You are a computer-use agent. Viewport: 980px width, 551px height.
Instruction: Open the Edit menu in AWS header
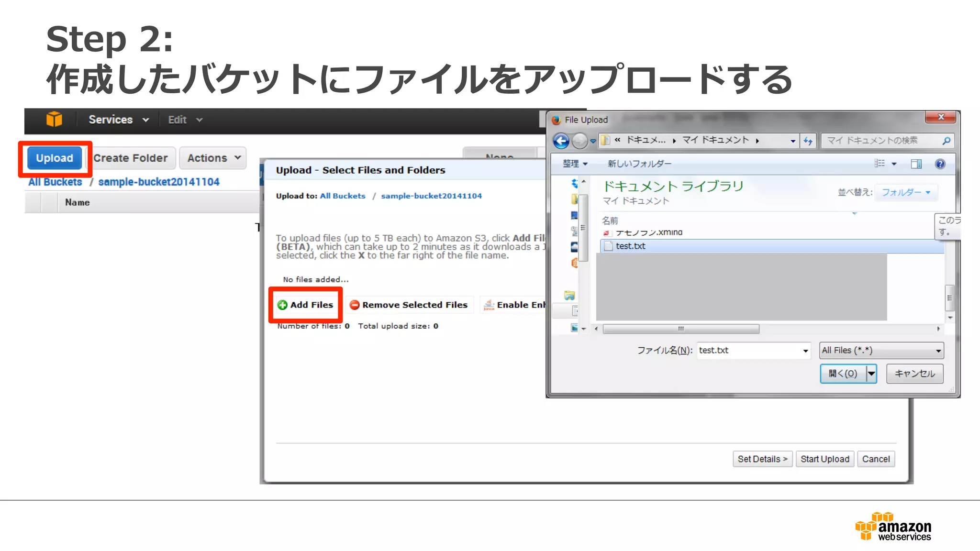pos(185,120)
